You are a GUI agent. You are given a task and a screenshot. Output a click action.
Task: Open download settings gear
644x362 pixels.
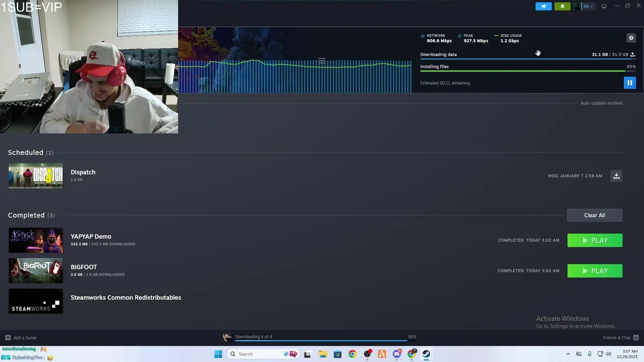[631, 38]
